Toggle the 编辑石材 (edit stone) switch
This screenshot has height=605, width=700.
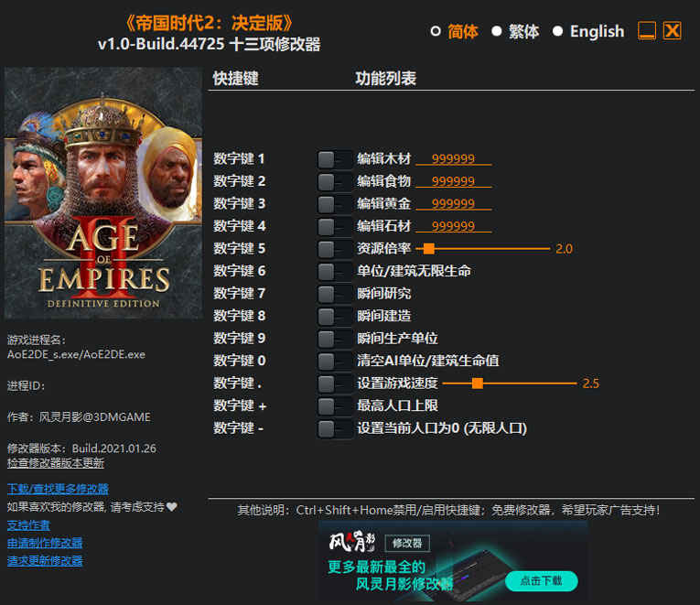tap(334, 226)
